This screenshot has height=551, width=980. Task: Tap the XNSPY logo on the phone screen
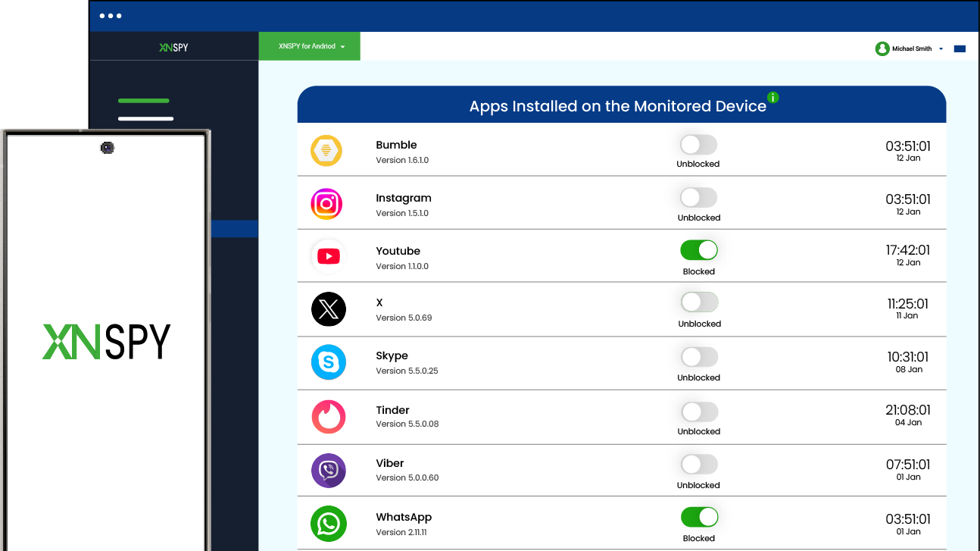click(106, 342)
